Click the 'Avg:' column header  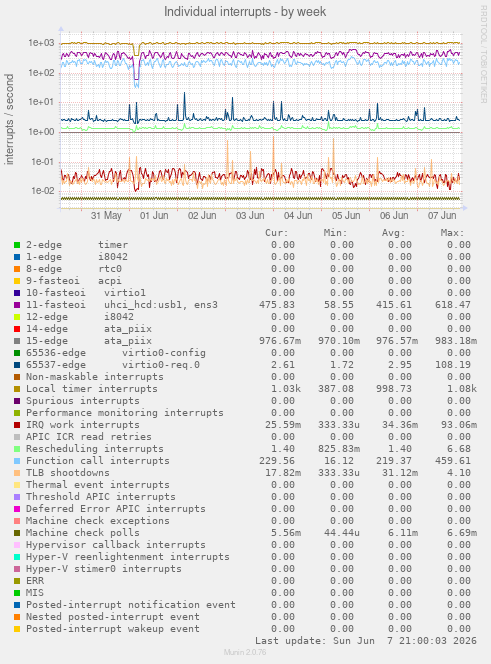click(x=394, y=233)
